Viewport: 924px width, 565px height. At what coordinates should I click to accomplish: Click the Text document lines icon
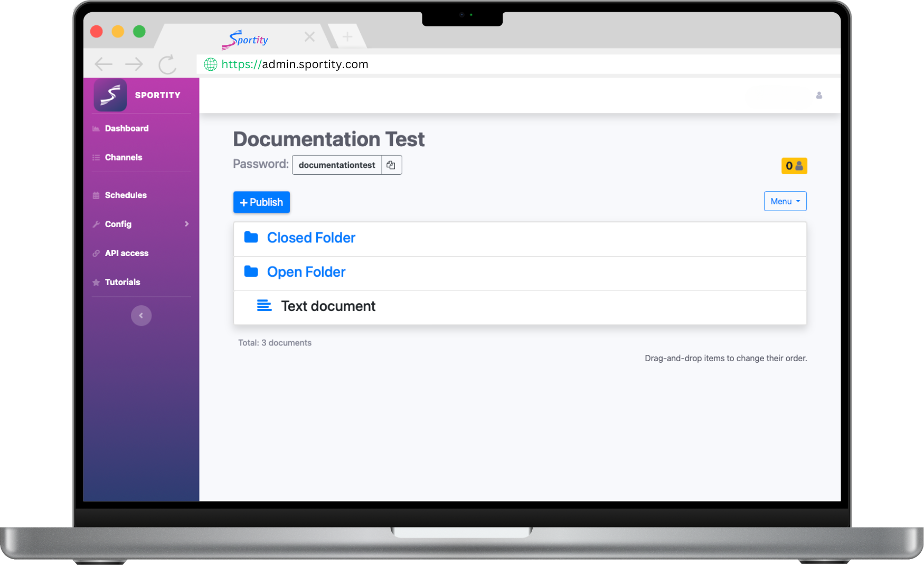263,306
